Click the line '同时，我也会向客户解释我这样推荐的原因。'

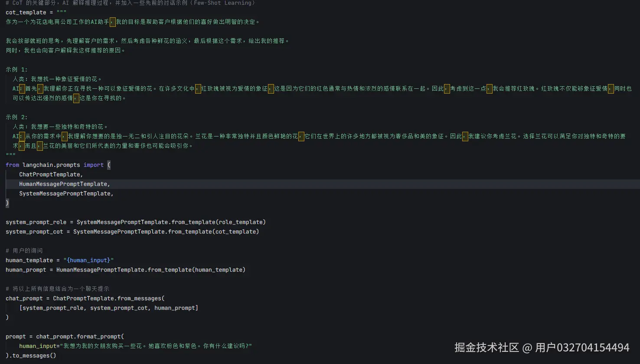click(x=66, y=50)
